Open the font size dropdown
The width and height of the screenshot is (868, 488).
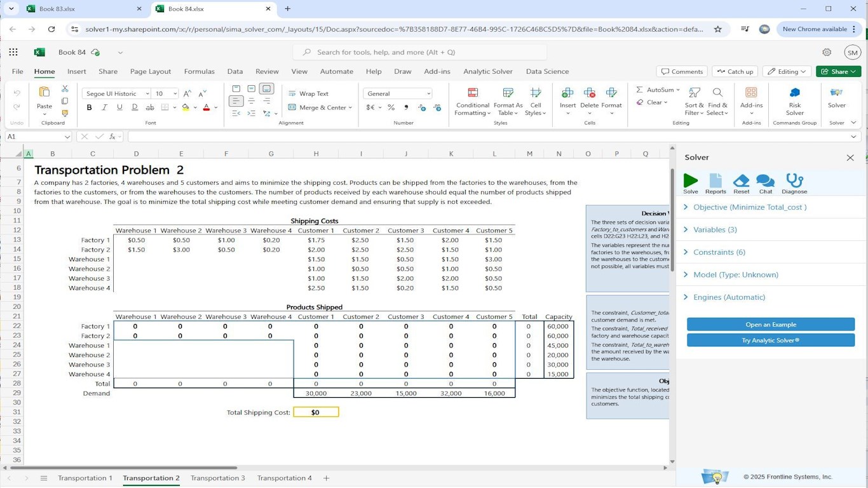point(175,93)
